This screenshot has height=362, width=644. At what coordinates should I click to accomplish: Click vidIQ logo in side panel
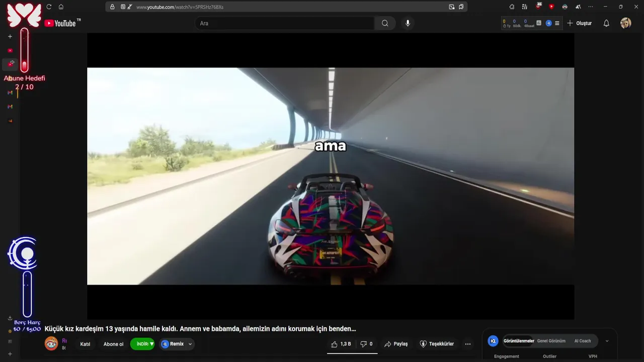[x=493, y=341]
